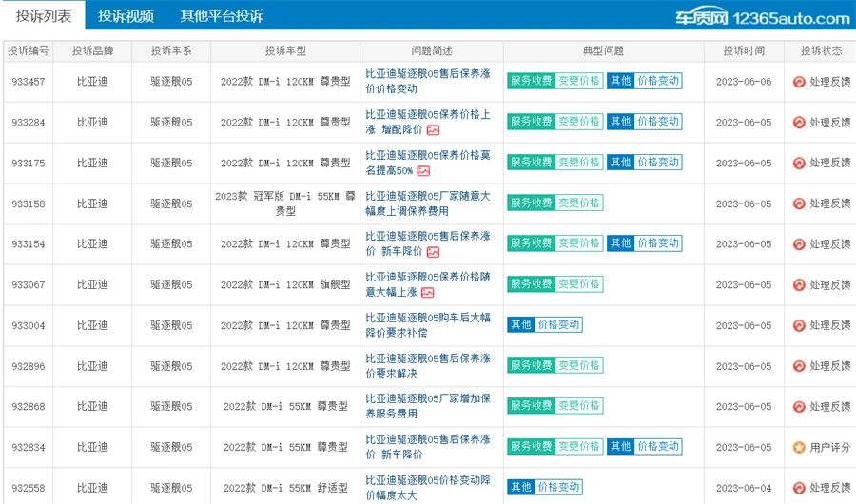Click model 2022款 DM-i 120KM 旗舰型
Image resolution: width=856 pixels, height=504 pixels.
(x=285, y=284)
